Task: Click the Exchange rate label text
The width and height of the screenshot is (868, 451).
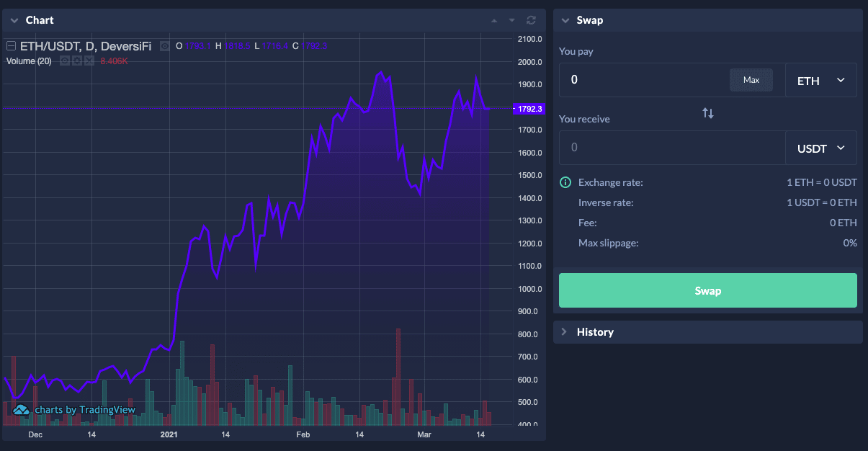Action: click(x=611, y=182)
